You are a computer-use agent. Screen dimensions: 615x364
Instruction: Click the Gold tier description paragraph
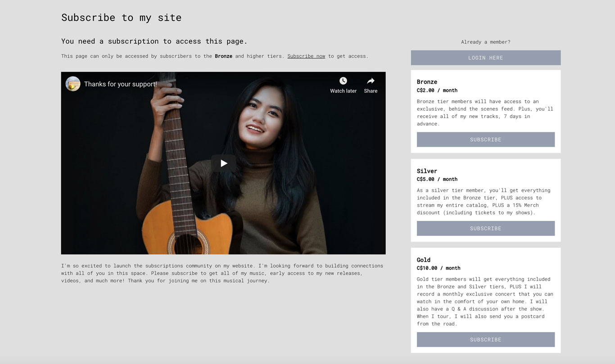tap(485, 301)
